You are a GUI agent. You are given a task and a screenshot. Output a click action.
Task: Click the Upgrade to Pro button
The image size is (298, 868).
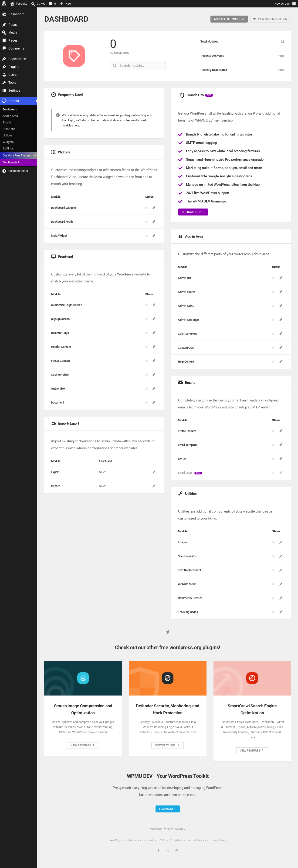tap(193, 212)
